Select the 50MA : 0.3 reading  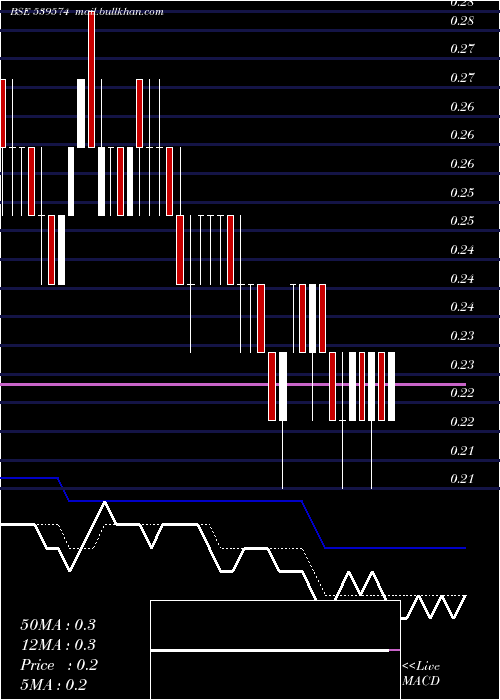[58, 625]
